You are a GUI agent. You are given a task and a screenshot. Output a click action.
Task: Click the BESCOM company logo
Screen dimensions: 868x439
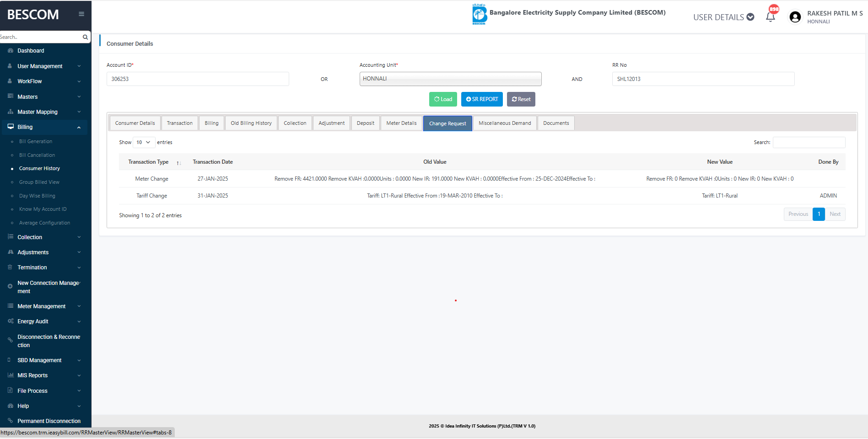[x=479, y=14]
